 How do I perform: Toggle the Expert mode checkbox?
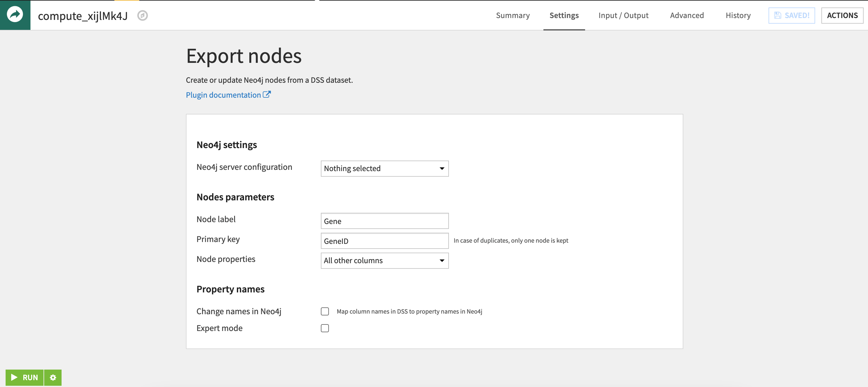(325, 328)
